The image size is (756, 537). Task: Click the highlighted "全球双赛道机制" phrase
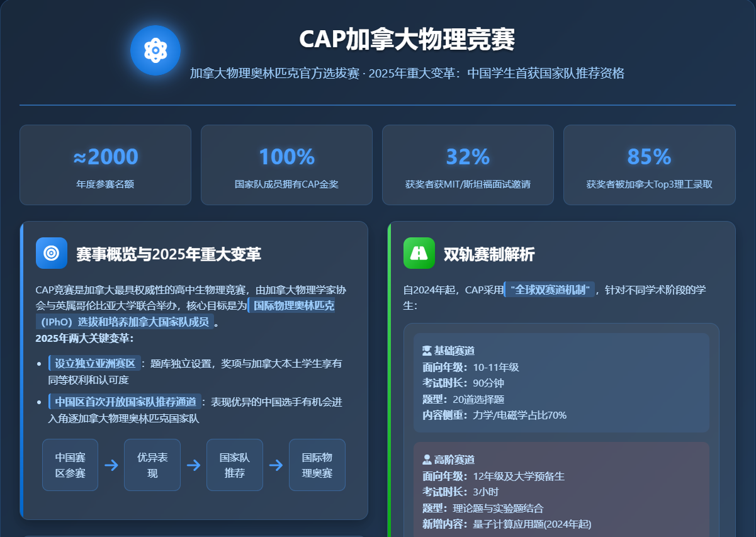550,290
